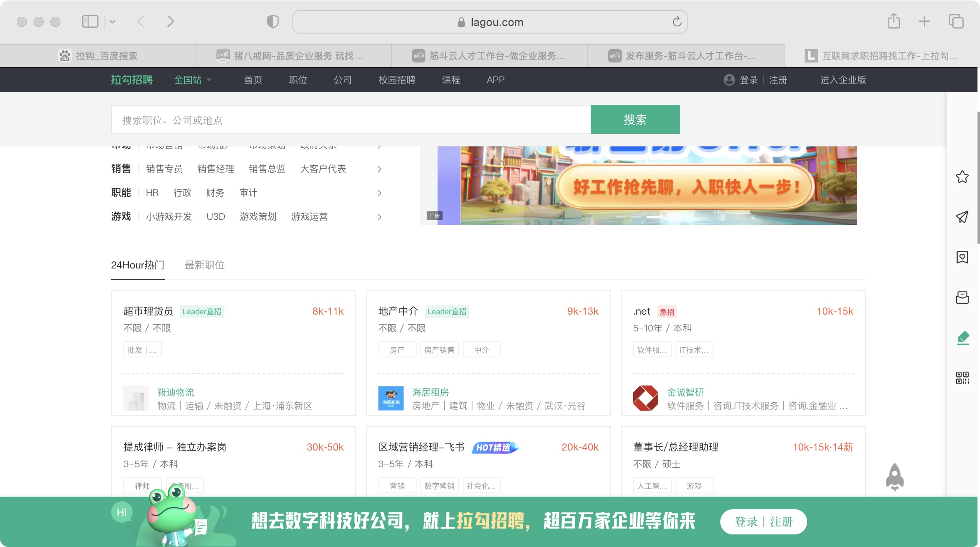The height and width of the screenshot is (547, 980).
Task: Open .net job listing
Action: (x=642, y=311)
